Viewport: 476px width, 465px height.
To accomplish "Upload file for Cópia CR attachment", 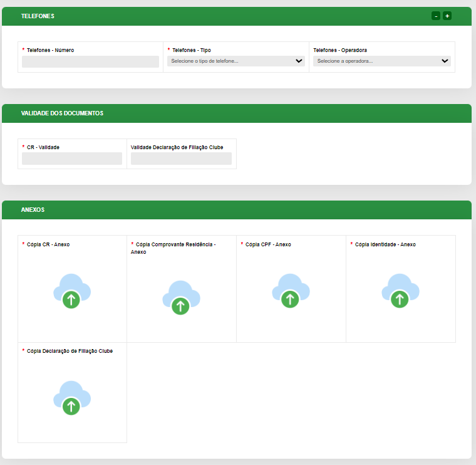I will [71, 291].
